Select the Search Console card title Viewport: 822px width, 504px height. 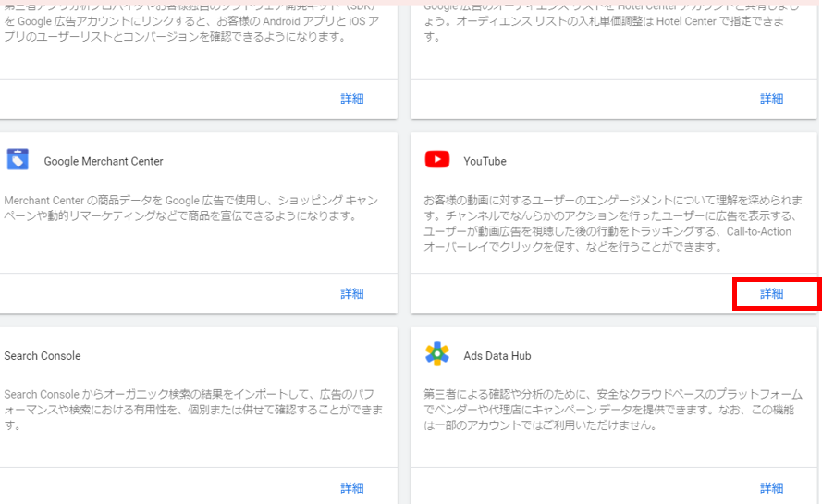pyautogui.click(x=43, y=356)
